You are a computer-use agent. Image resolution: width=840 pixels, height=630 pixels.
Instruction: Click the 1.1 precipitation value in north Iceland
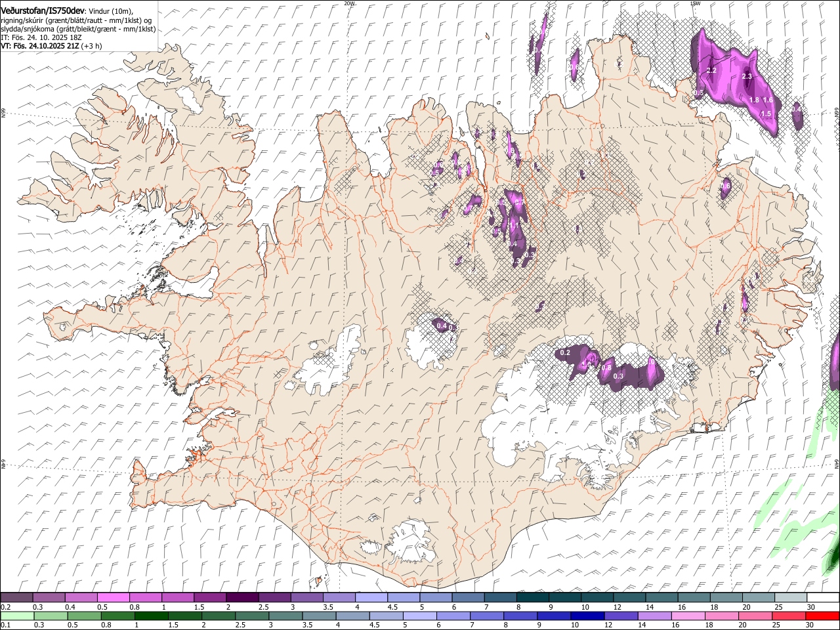(514, 225)
